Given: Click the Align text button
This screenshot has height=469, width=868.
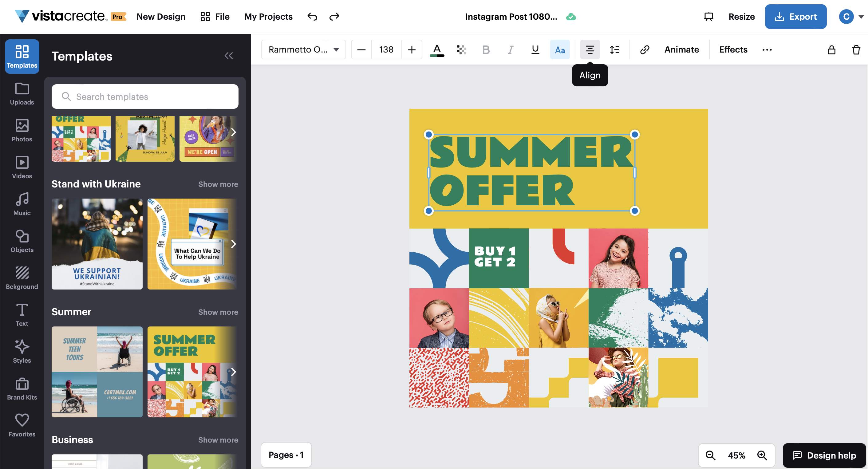Looking at the screenshot, I should (590, 50).
